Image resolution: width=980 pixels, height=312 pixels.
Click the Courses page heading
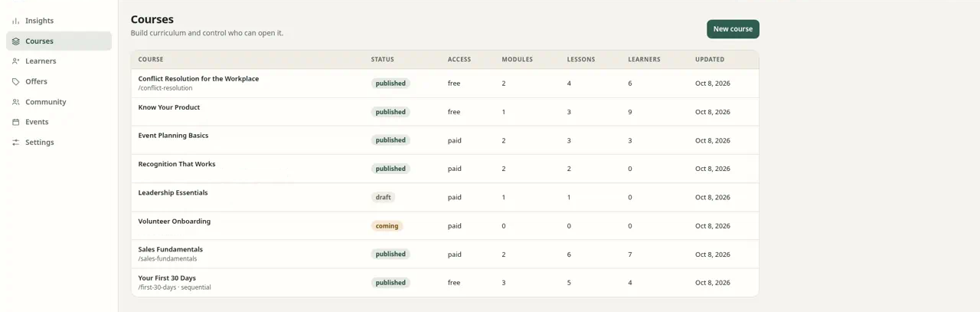coord(152,19)
